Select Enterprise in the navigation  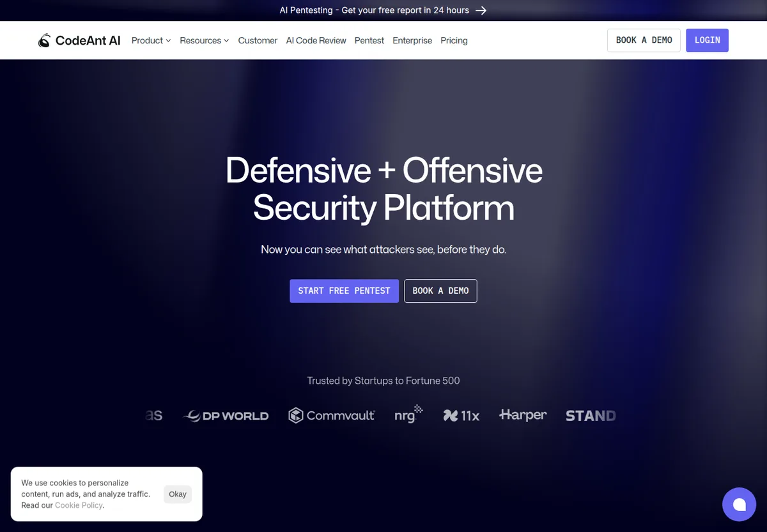coord(412,40)
